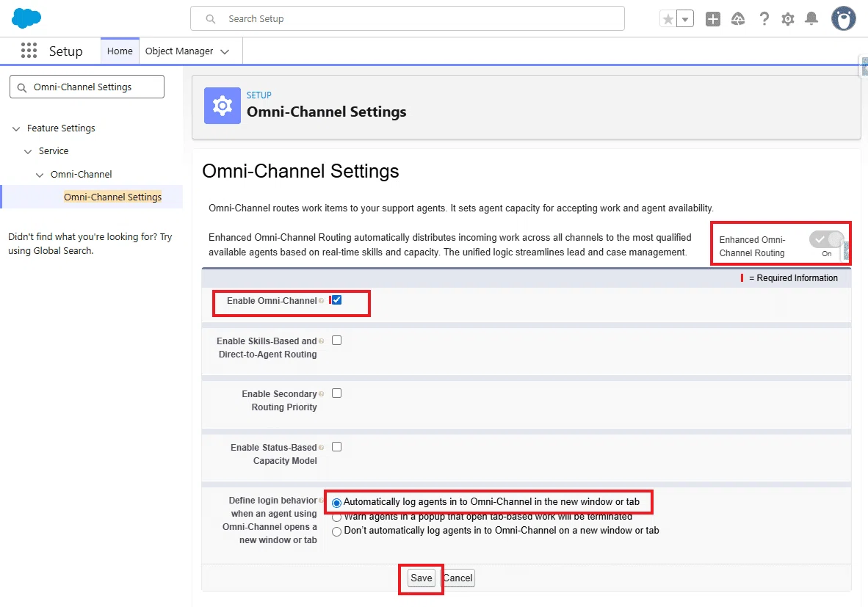Screen dimensions: 868x607
Task: Click the Cancel button
Action: 458,578
